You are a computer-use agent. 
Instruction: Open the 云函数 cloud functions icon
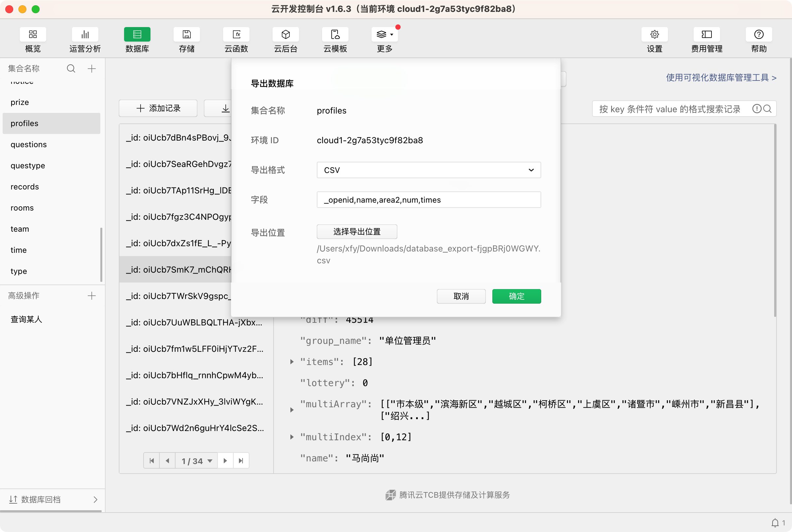(236, 35)
